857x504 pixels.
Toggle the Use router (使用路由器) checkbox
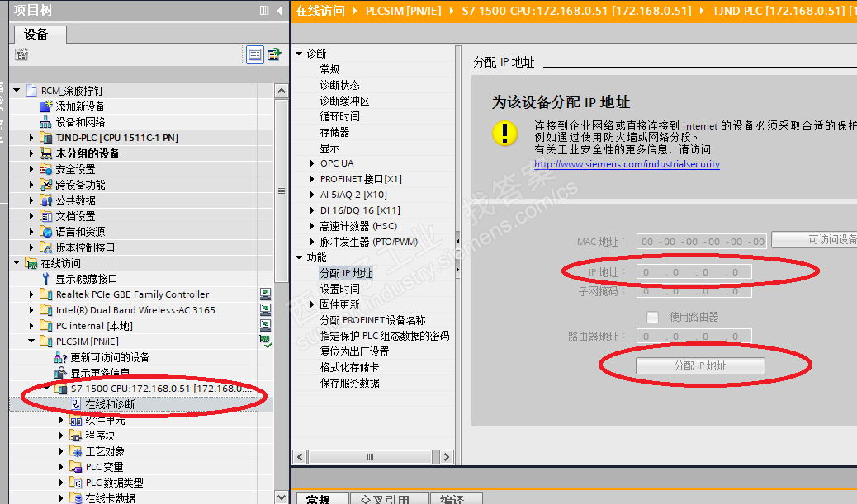652,318
